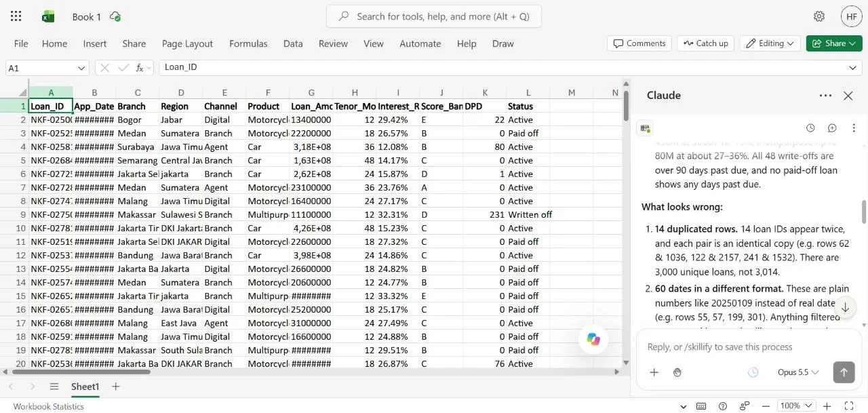Close the Claude side panel
The height and width of the screenshot is (413, 868).
pos(848,96)
